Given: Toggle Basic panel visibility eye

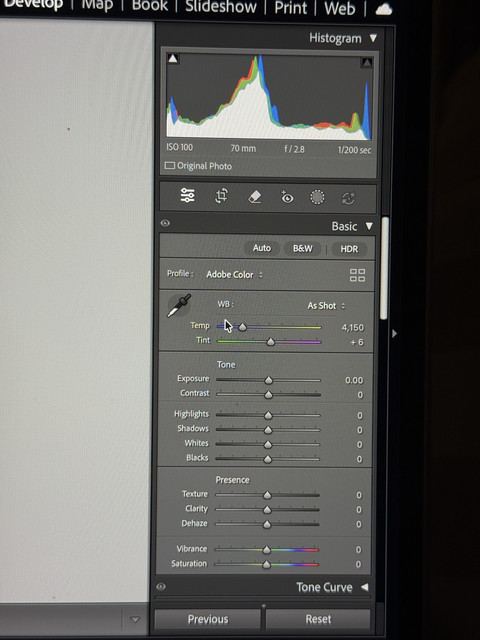Looking at the screenshot, I should pos(165,223).
